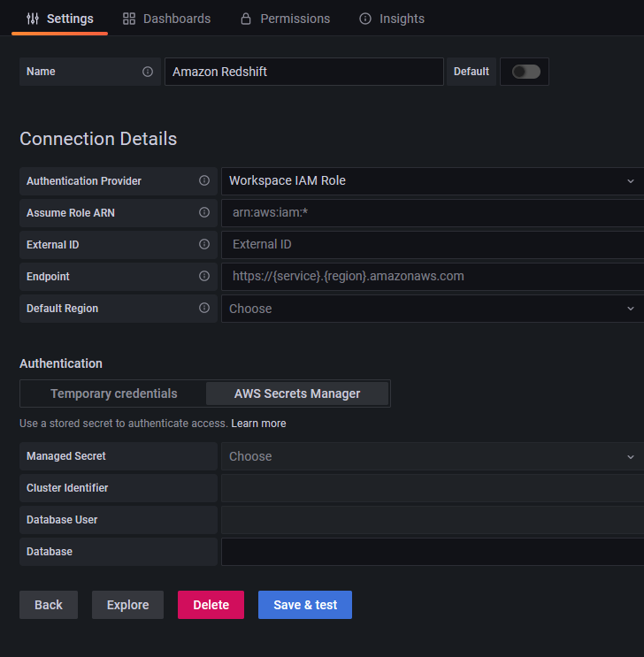Select AWS Secrets Manager authentication option
The image size is (644, 657).
297,393
